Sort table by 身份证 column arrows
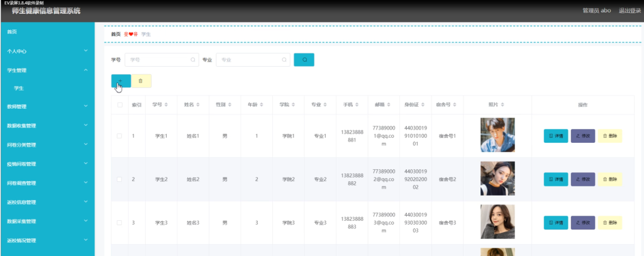 [423, 105]
